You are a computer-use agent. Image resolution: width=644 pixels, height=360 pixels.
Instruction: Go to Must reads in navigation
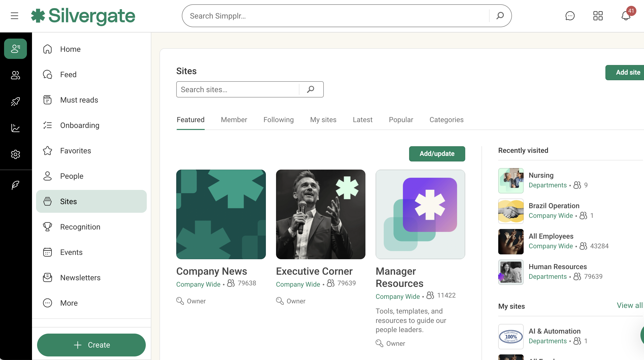[x=79, y=100]
